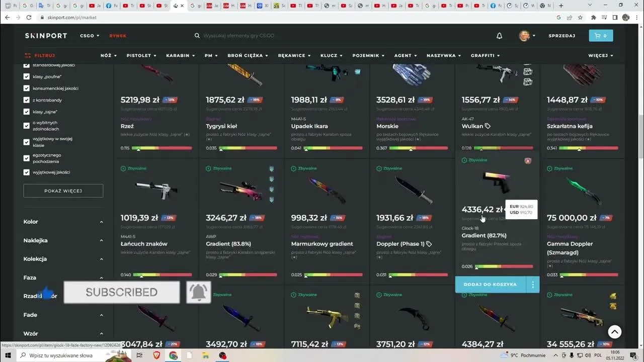
Task: Click the subscribed bell icon overlay
Action: click(199, 292)
